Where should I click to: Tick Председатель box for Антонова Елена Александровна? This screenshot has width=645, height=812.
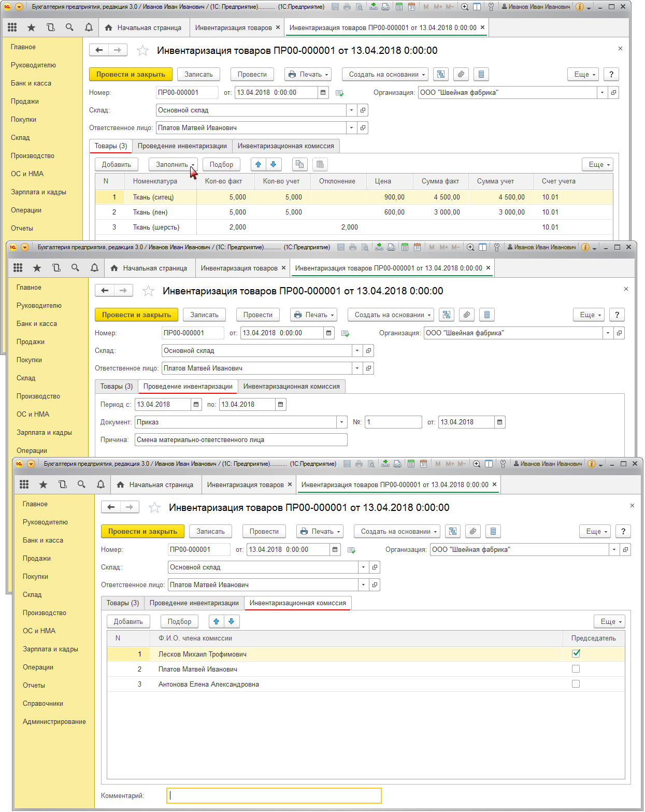(x=576, y=684)
